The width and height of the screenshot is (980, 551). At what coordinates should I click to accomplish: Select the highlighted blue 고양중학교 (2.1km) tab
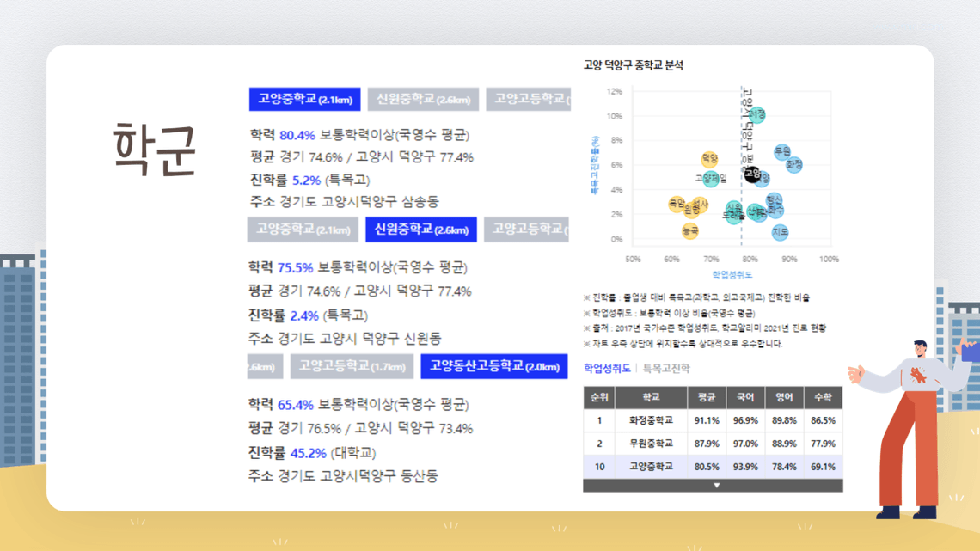click(x=305, y=100)
